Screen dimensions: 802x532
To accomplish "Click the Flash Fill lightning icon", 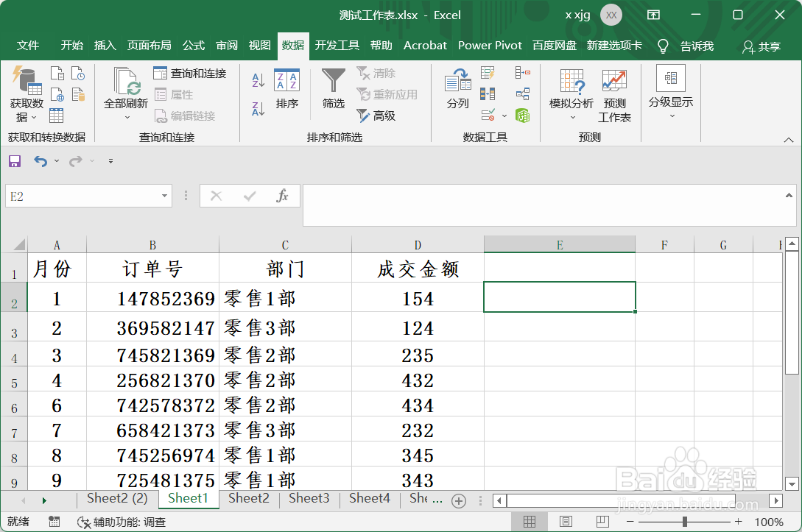I will click(x=488, y=72).
